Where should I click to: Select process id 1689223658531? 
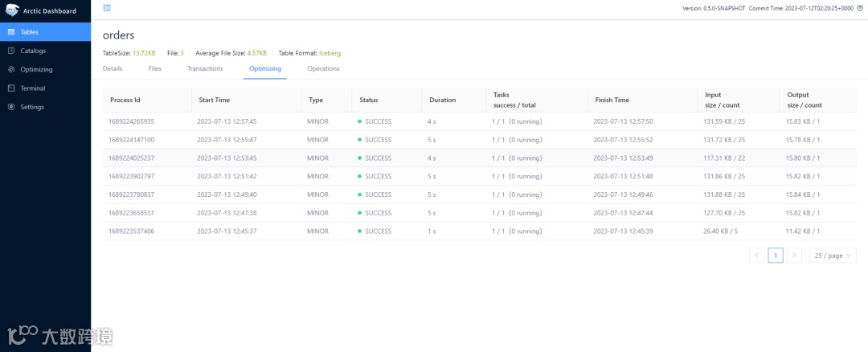tap(131, 212)
